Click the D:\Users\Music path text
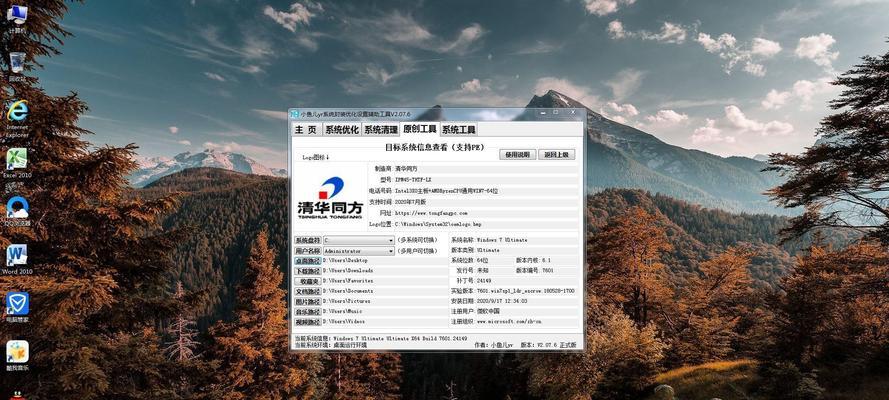This screenshot has height=400, width=889. coord(344,312)
